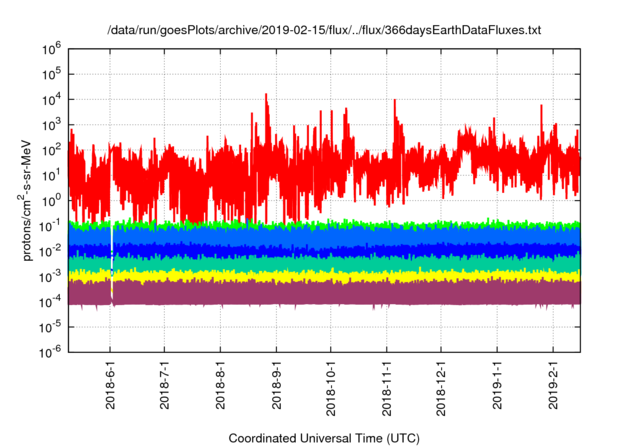Click the 10^-2 y-axis tick label
This screenshot has width=640, height=448.
(x=50, y=251)
